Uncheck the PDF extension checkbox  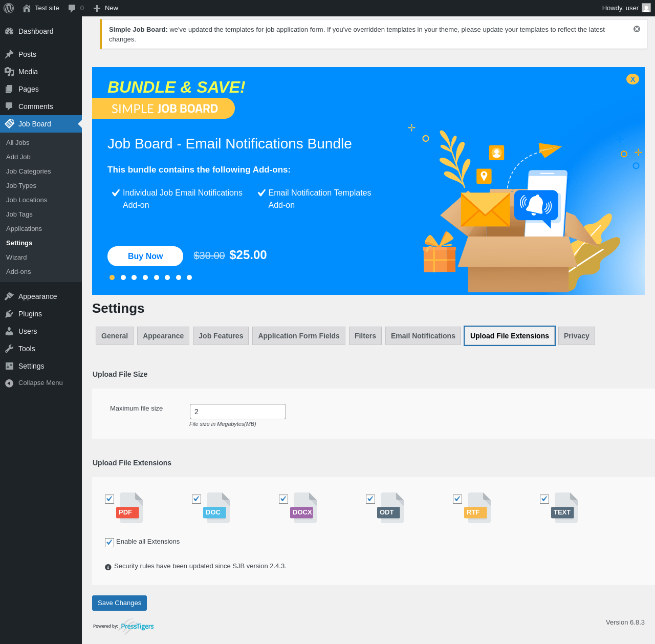coord(110,499)
